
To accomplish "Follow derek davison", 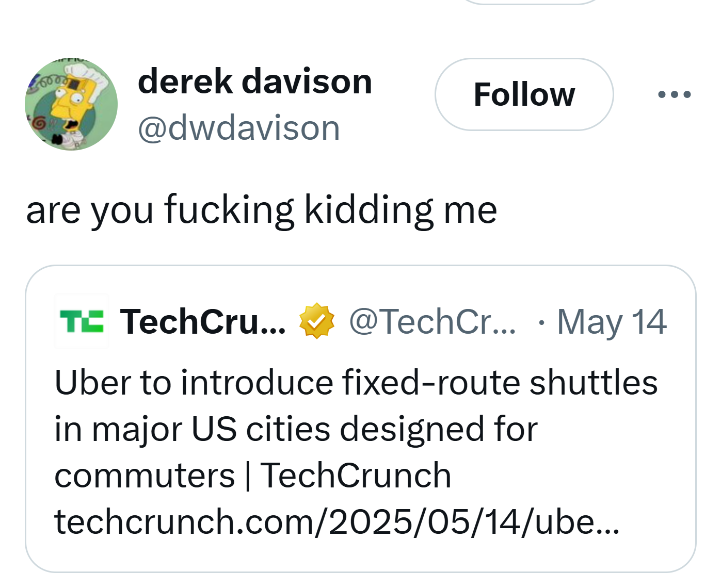I will point(524,94).
